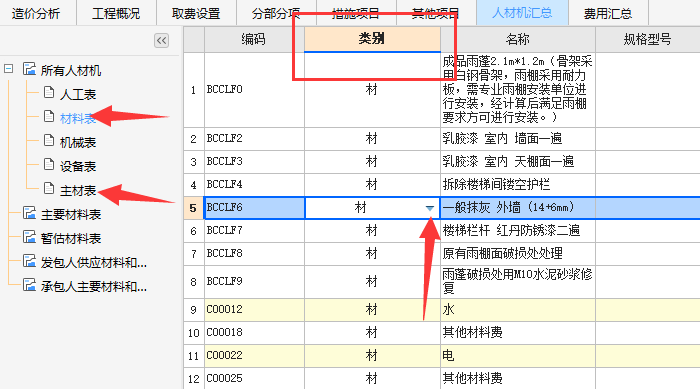This screenshot has width=700, height=389.
Task: Select row header number 1
Action: [193, 90]
